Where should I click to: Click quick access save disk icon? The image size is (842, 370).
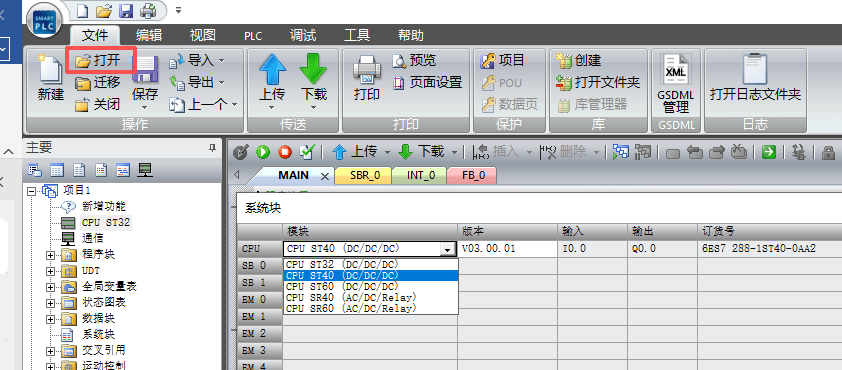pyautogui.click(x=126, y=10)
